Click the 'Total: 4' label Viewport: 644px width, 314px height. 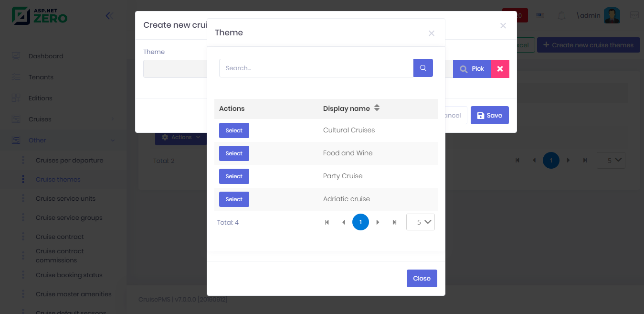(228, 222)
